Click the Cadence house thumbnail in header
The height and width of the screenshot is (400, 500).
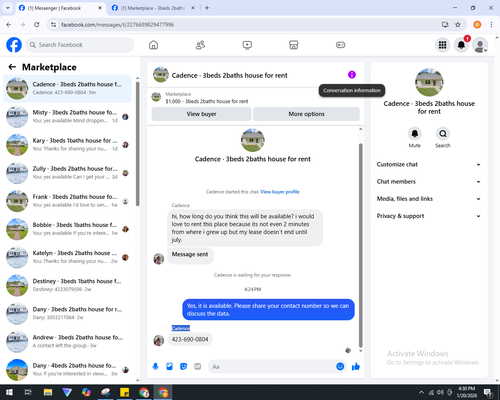click(x=161, y=75)
